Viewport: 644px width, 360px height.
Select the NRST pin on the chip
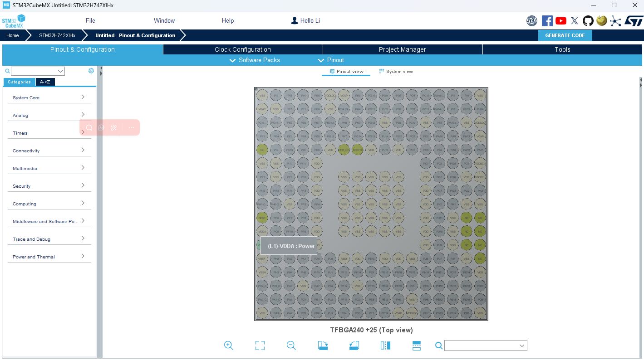pos(262,218)
